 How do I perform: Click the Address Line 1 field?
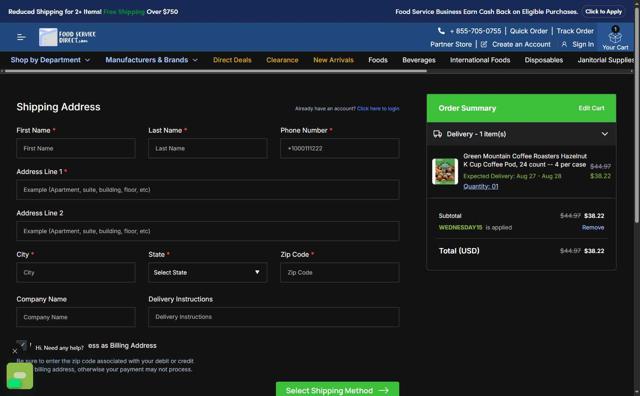208,189
